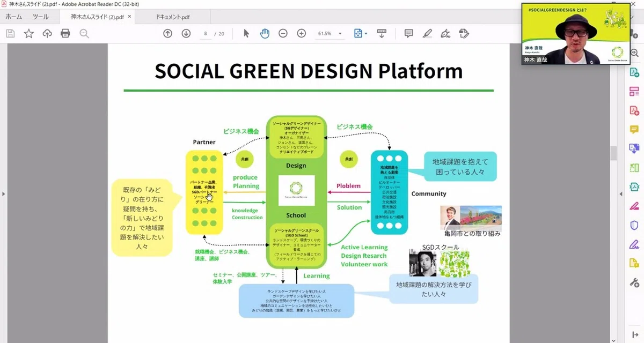Click the speaker video thumbnail
The width and height of the screenshot is (644, 343).
575,34
